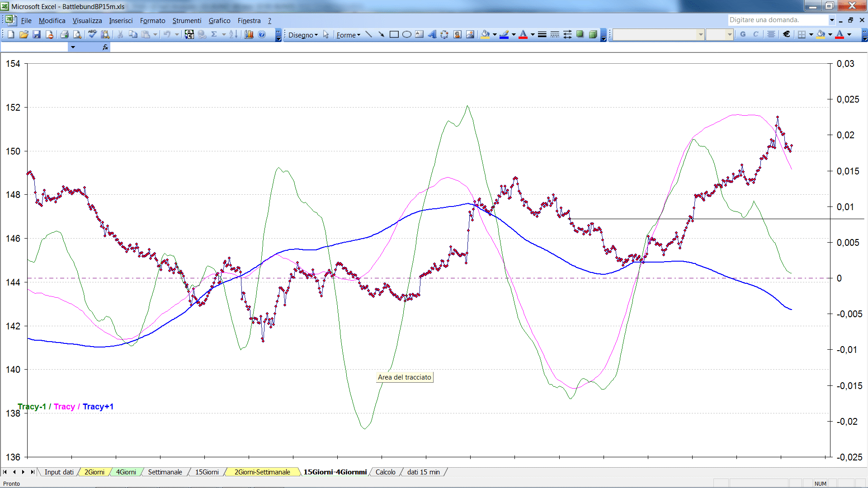The image size is (868, 488).
Task: Choose the Select Objects arrow pointer
Action: tap(326, 34)
